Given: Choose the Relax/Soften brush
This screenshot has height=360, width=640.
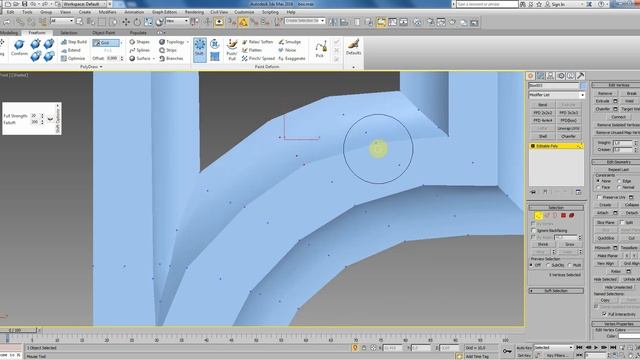Looking at the screenshot, I should coord(257,42).
